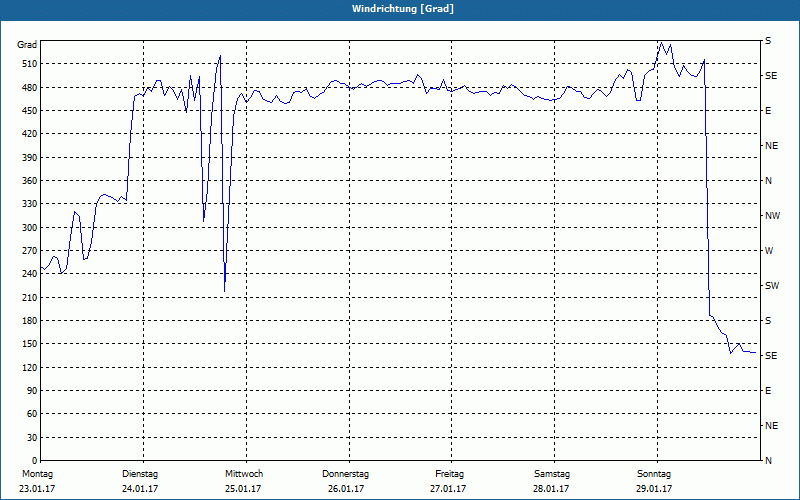Screen dimensions: 800x500
Task: Click the NW compass label on right axis
Action: [772, 216]
